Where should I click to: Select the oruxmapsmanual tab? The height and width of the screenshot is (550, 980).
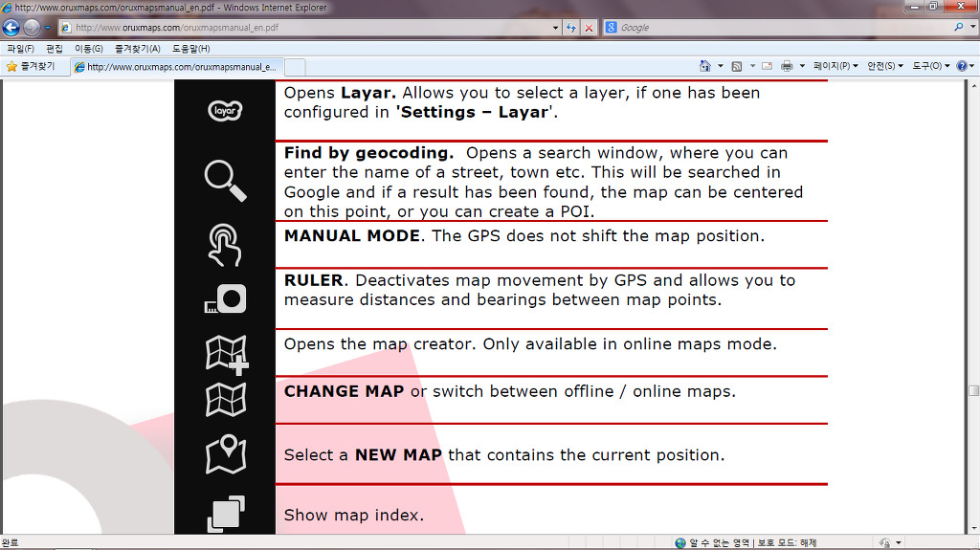pyautogui.click(x=177, y=67)
